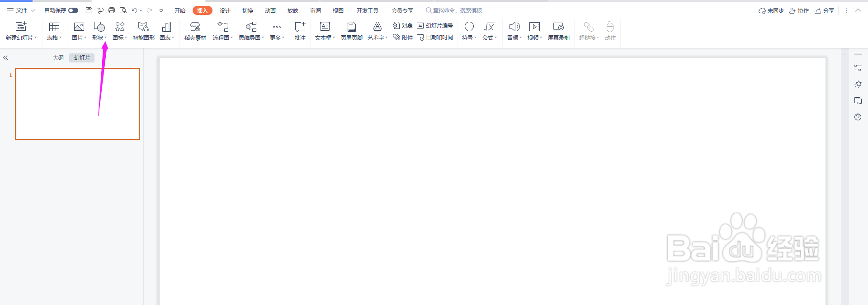Screen dimensions: 868x305
Task: Start Screen Recording (屏幕录制)
Action: [559, 31]
